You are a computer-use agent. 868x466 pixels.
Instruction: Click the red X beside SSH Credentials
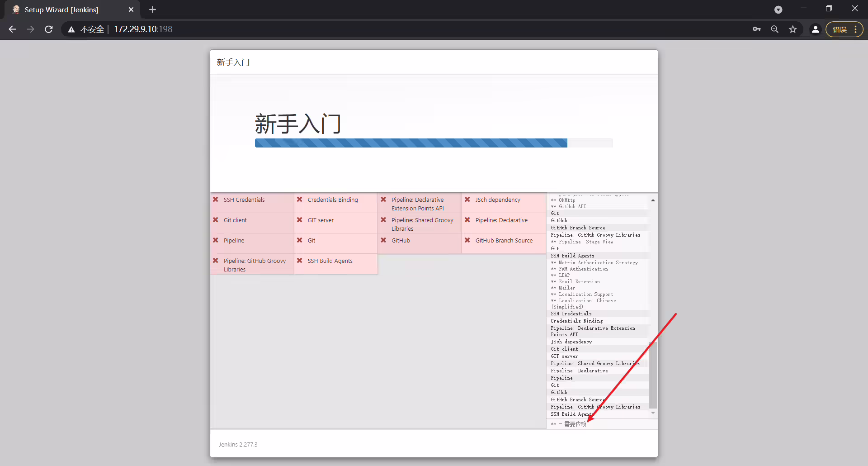pos(216,200)
